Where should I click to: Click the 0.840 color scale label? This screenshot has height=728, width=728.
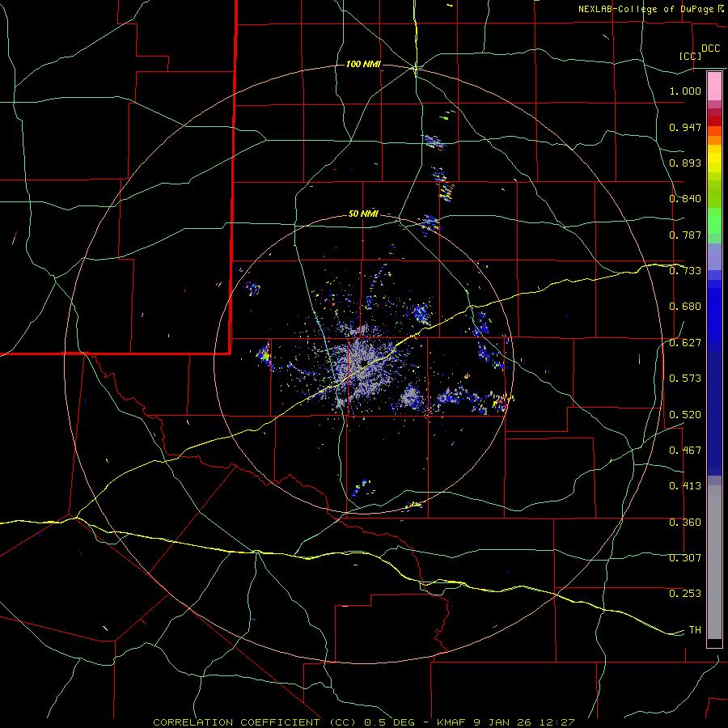685,199
